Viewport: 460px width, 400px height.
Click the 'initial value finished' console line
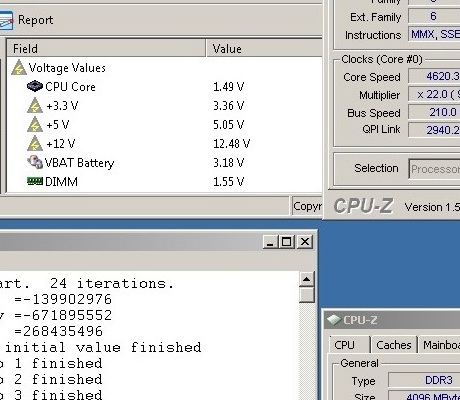(x=103, y=347)
